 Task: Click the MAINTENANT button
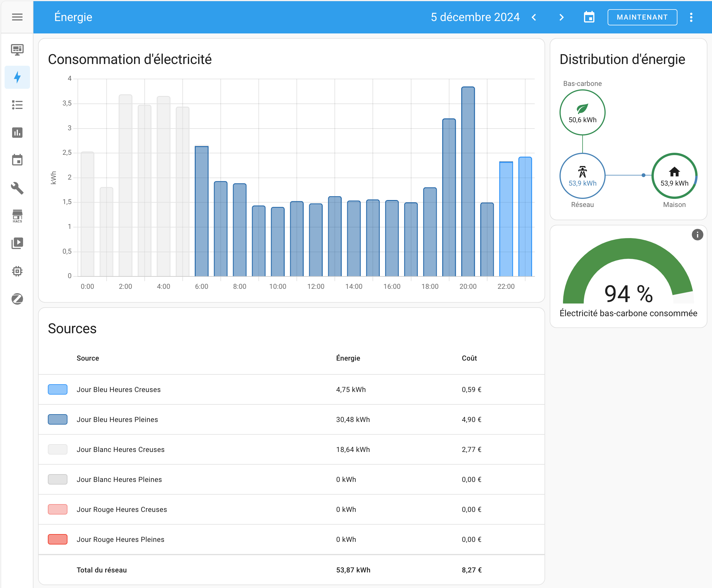[642, 17]
